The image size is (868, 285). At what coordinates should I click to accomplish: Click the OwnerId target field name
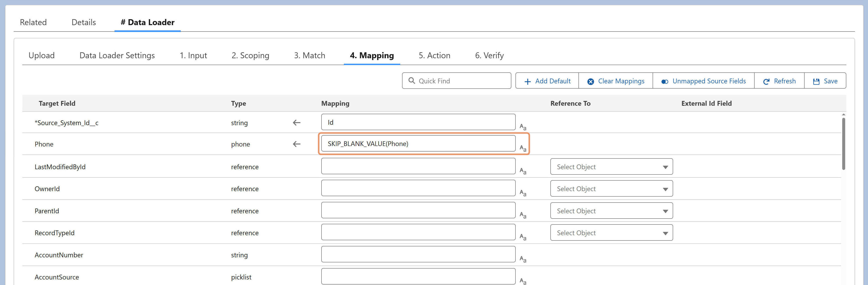(x=47, y=189)
